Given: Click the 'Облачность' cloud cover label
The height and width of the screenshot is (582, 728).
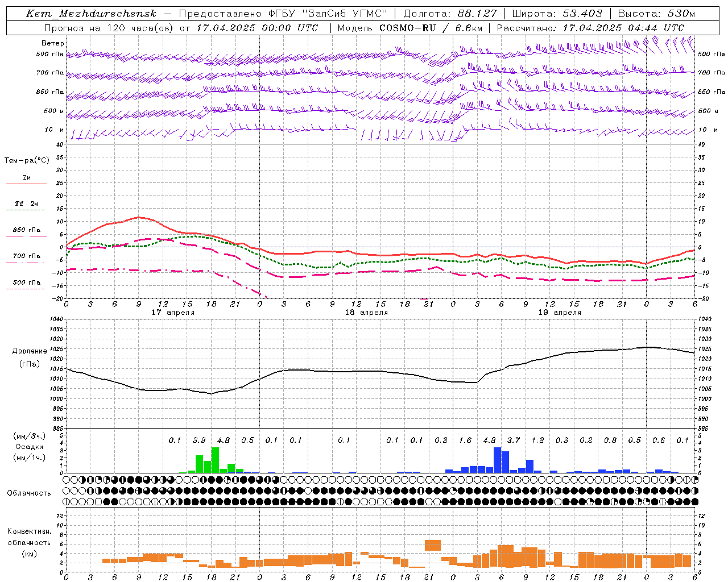Looking at the screenshot, I should coord(29,493).
